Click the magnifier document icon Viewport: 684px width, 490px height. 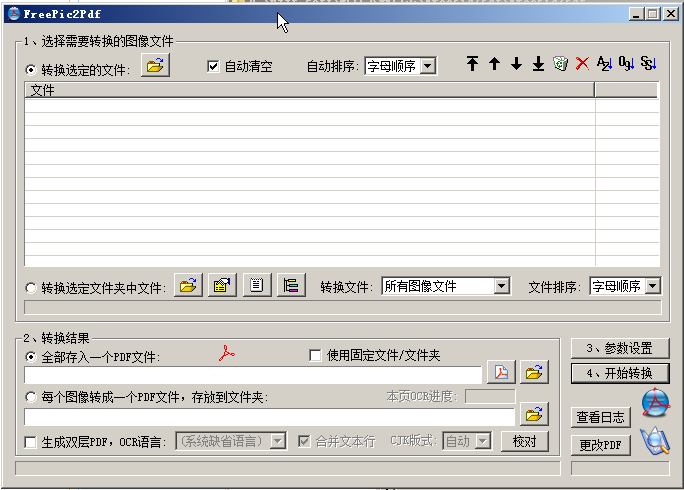pyautogui.click(x=655, y=441)
